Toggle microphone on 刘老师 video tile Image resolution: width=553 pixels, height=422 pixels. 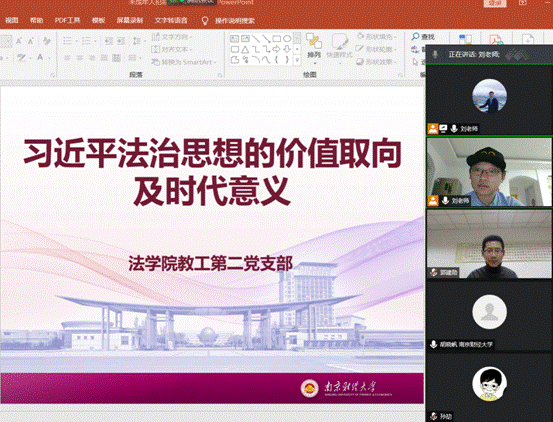[x=445, y=201]
